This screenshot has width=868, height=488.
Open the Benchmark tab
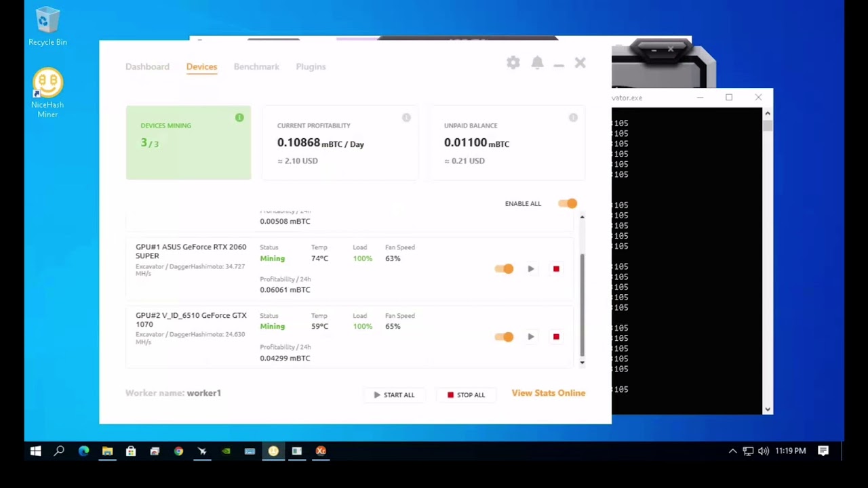256,66
